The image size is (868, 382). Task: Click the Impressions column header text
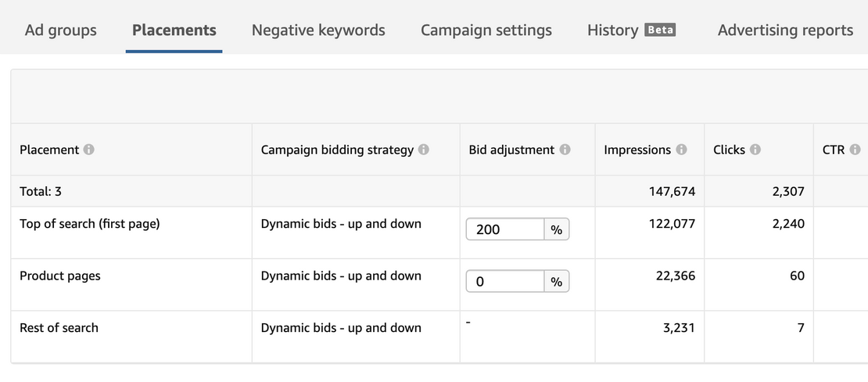click(637, 150)
